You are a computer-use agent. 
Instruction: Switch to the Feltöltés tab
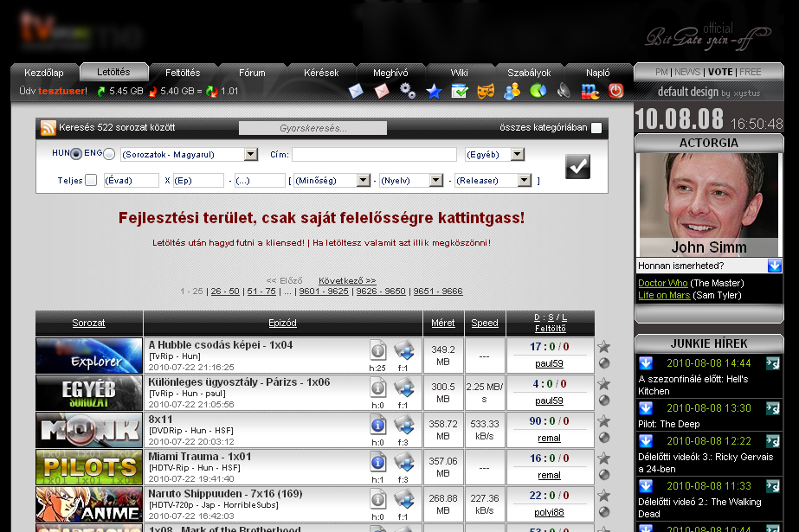tap(183, 73)
